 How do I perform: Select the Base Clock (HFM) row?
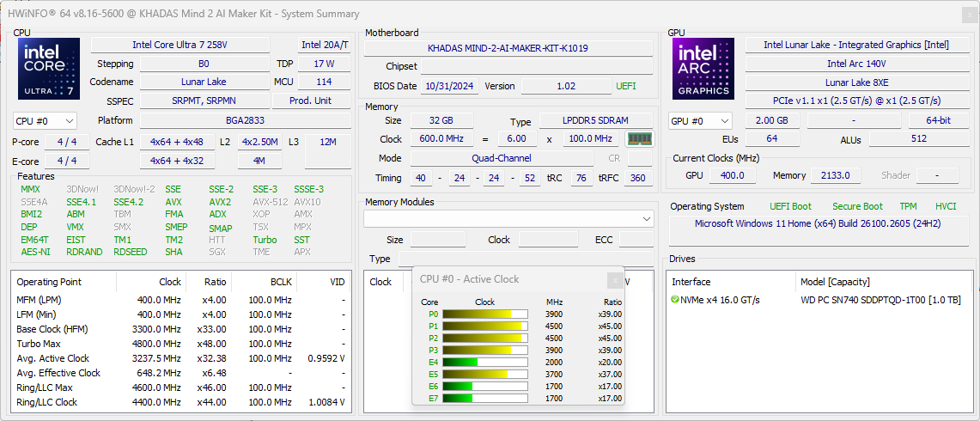click(x=181, y=329)
